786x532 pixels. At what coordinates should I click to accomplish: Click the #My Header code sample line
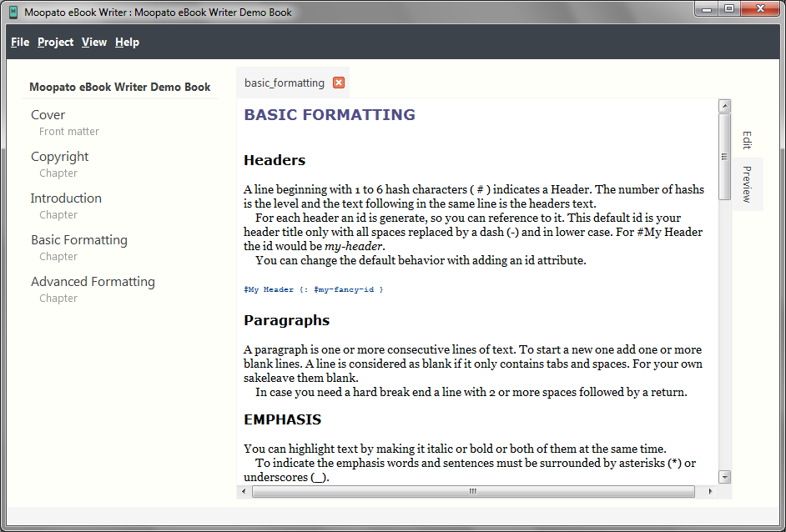(x=313, y=289)
